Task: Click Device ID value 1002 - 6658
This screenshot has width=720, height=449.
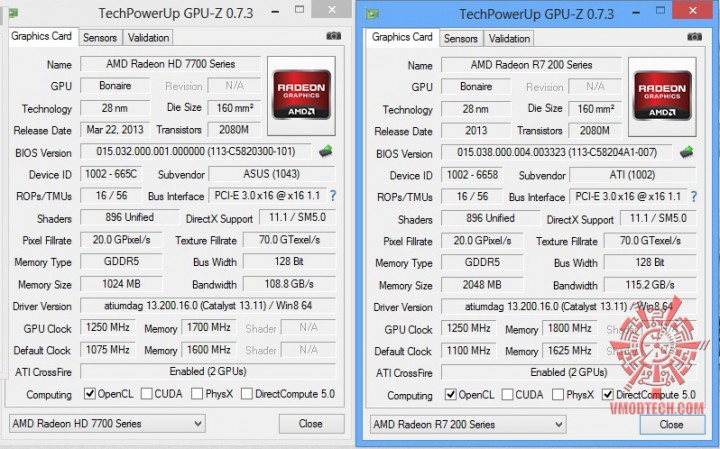Action: point(472,175)
